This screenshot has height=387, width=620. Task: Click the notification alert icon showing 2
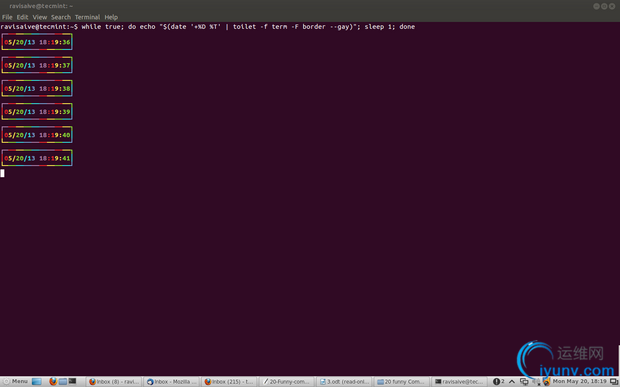[498, 381]
